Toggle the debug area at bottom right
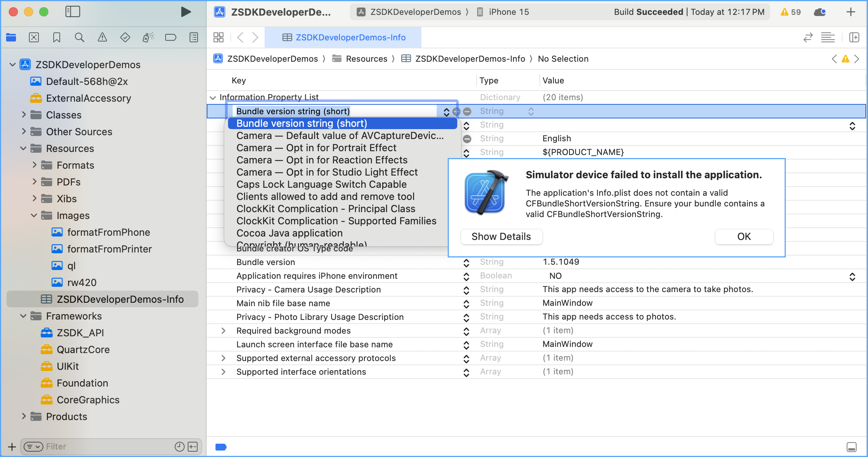 [x=852, y=447]
